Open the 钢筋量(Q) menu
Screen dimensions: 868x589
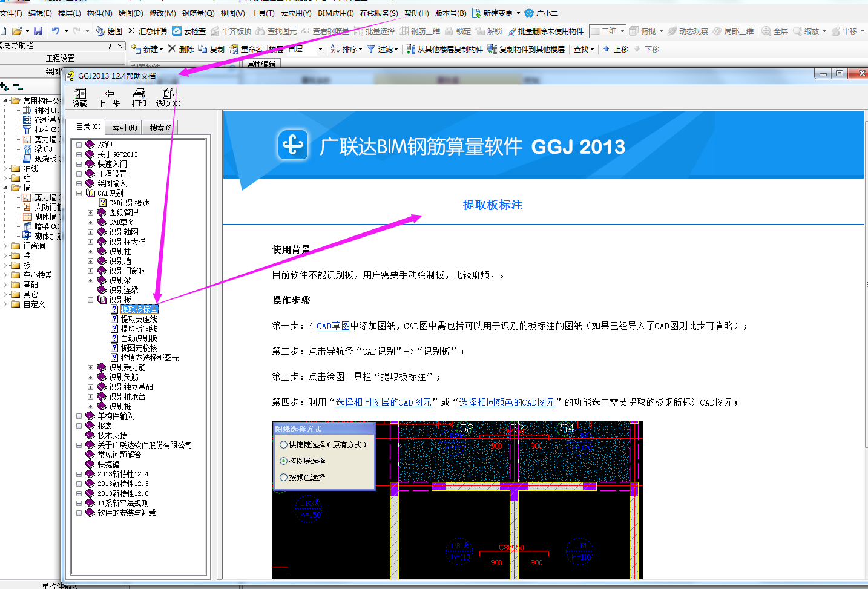click(x=199, y=13)
